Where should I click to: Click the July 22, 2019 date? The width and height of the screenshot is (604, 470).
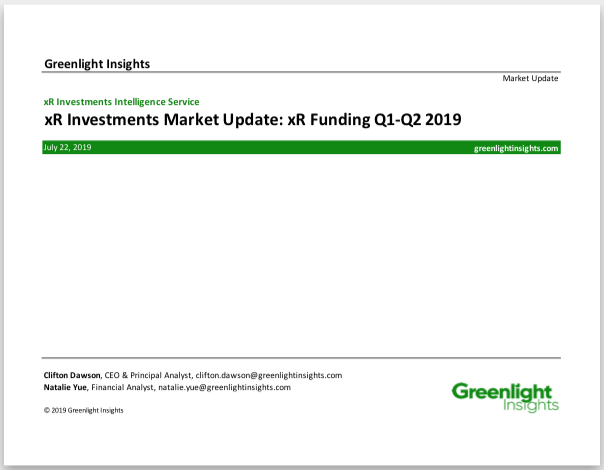pos(67,147)
